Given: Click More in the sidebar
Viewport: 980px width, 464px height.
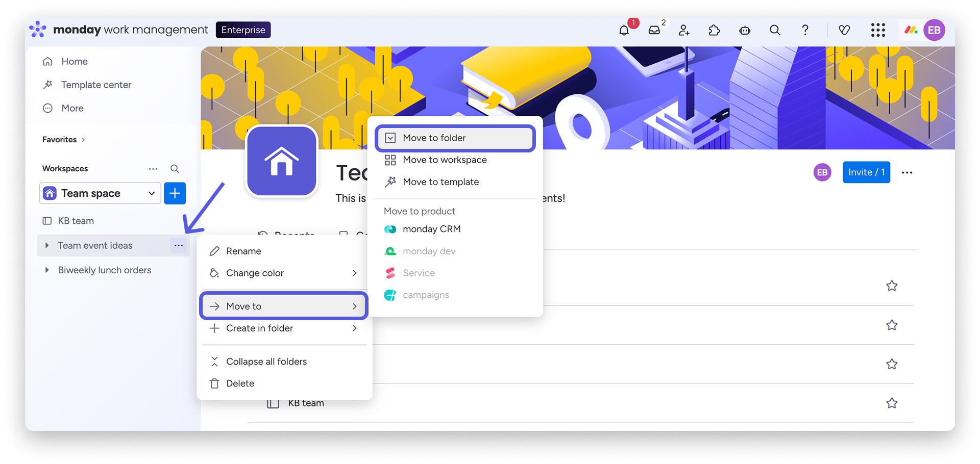Looking at the screenshot, I should 72,109.
